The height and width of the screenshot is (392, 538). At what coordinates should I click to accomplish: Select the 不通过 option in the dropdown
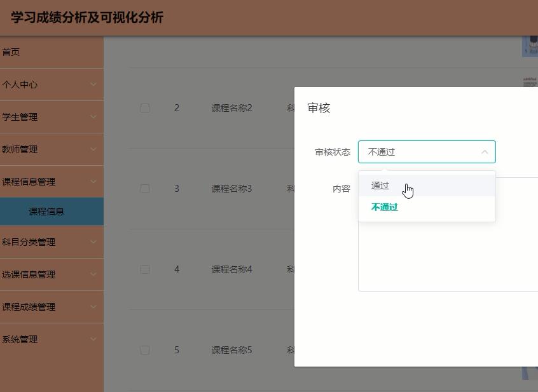(383, 206)
